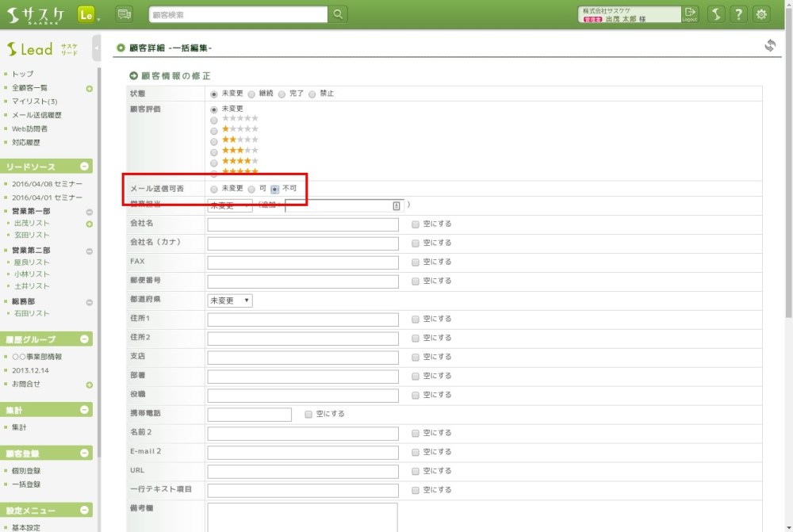
Task: Select the five gray stars 顧客評価 option
Action: coord(214,121)
